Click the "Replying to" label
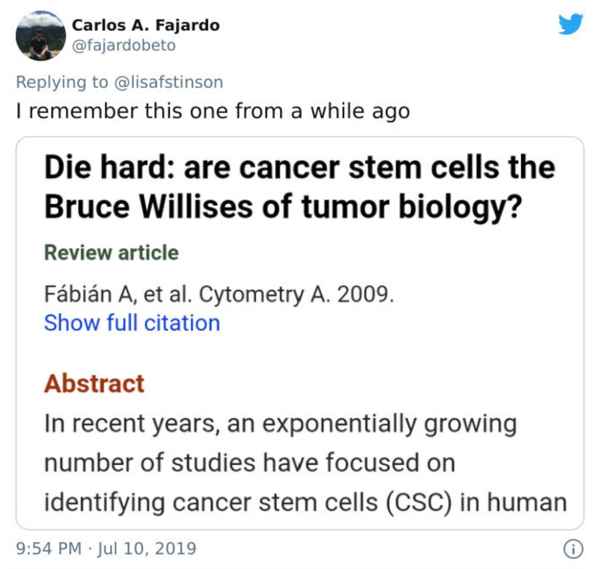This screenshot has height=569, width=600. click(58, 82)
